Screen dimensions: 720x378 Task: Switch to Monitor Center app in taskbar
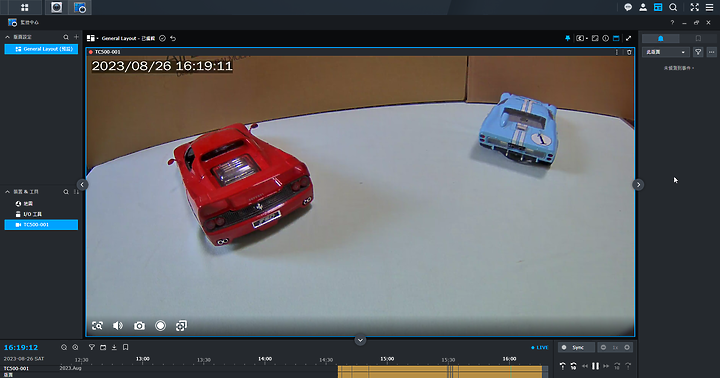click(x=79, y=7)
